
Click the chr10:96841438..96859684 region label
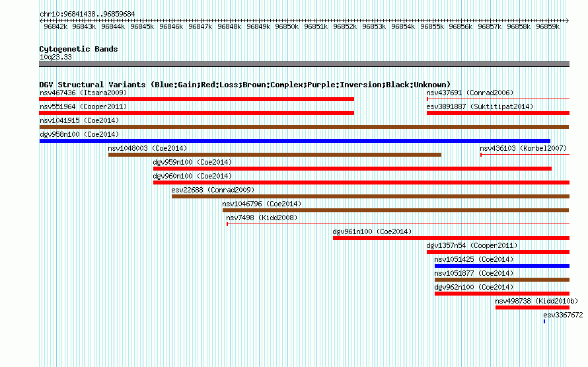[x=87, y=14]
